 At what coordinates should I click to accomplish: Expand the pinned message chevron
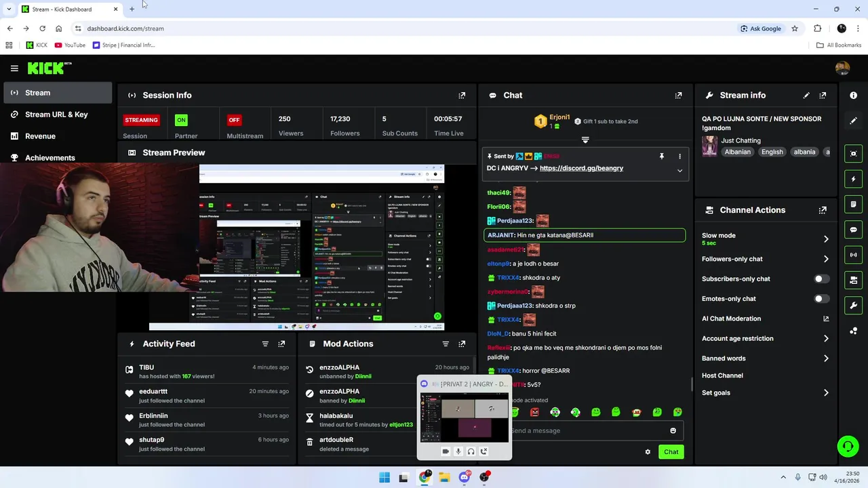[679, 171]
